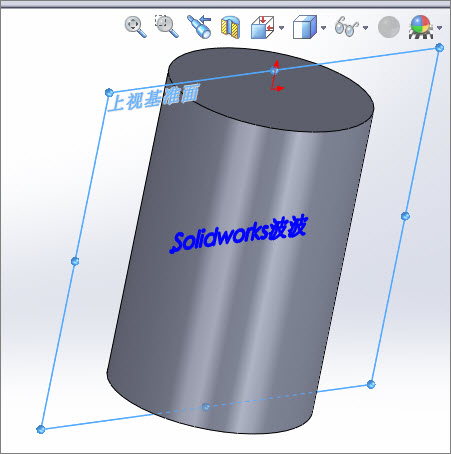Click the Previous View icon
451x454 pixels.
pyautogui.click(x=199, y=27)
